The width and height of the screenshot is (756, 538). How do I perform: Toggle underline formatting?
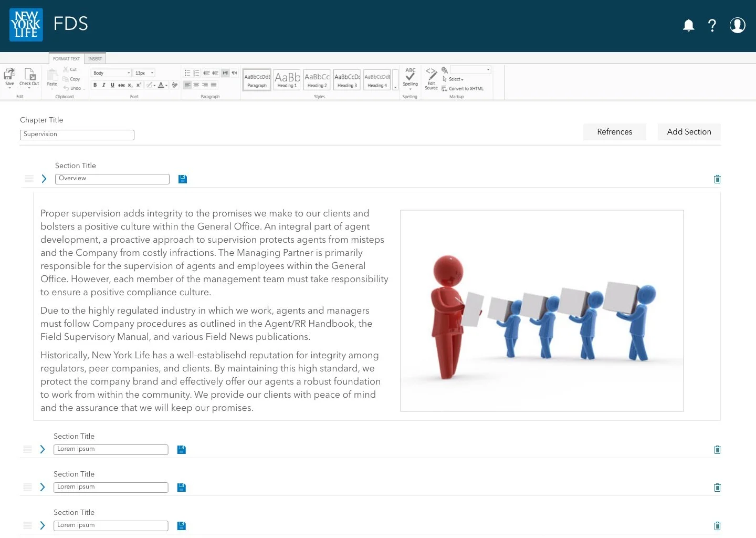(112, 85)
